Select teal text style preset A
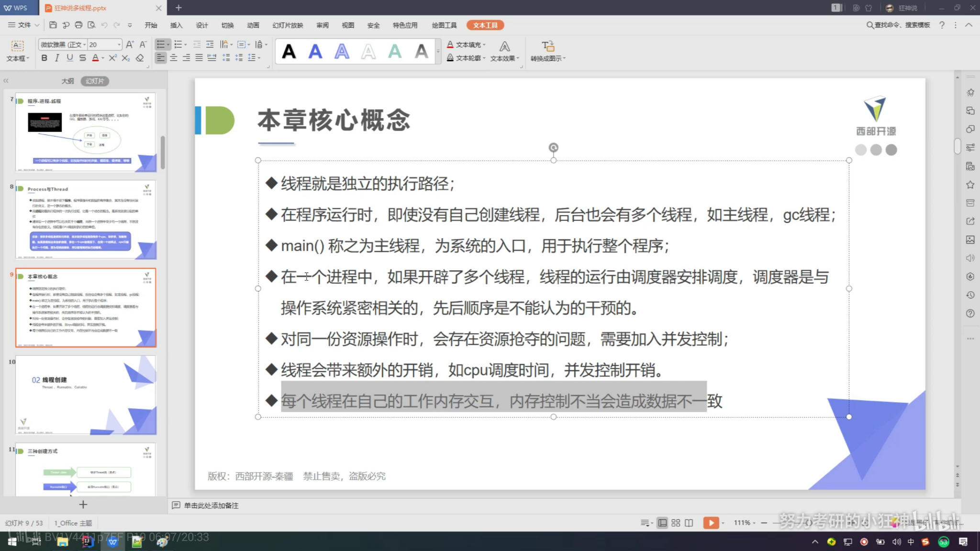This screenshot has height=551, width=980. click(395, 51)
